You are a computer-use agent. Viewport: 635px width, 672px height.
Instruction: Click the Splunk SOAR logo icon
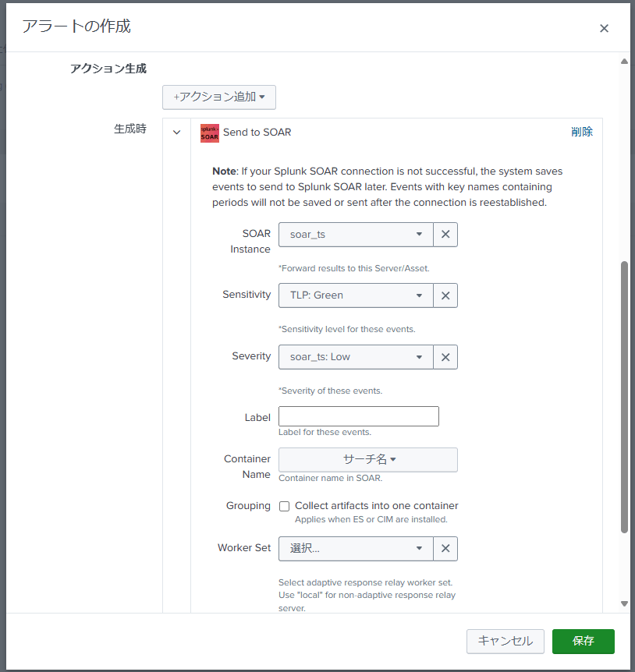point(210,133)
